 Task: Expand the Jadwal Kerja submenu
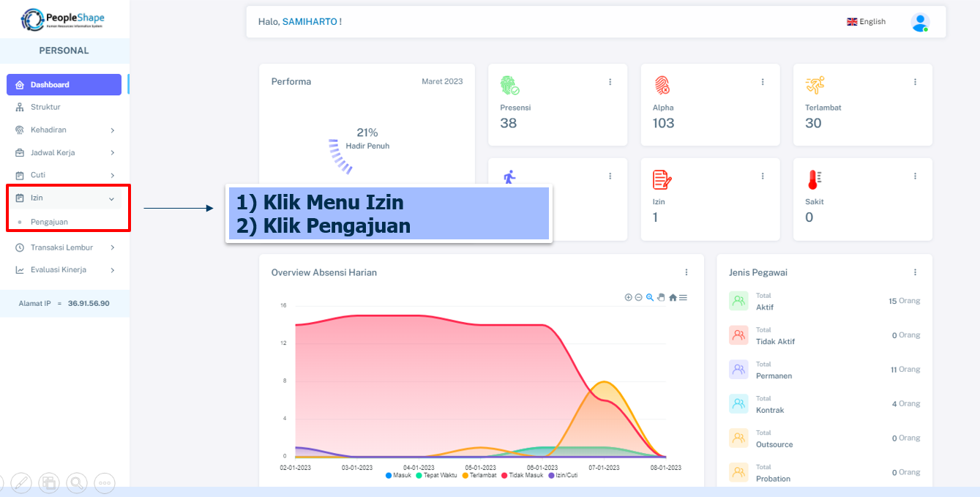pos(64,153)
